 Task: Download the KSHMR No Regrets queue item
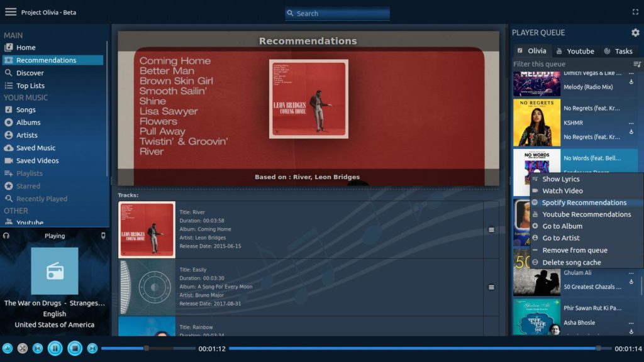click(x=631, y=132)
